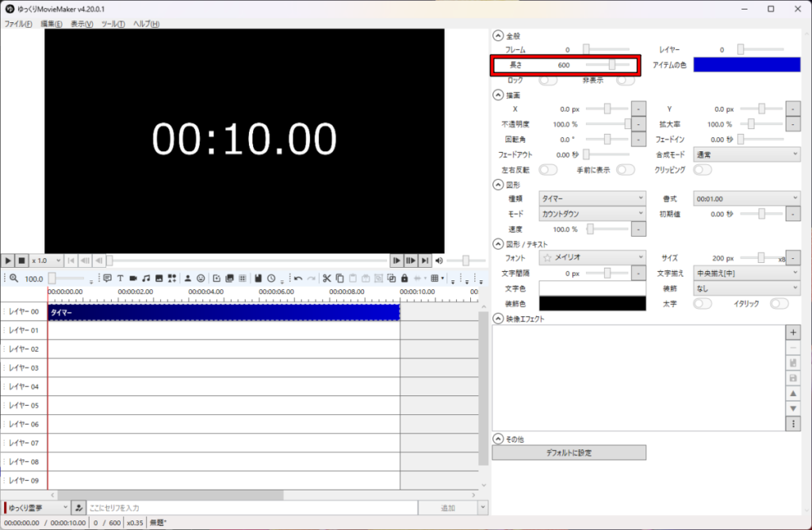Stop preview playback
The width and height of the screenshot is (812, 530).
(x=21, y=261)
